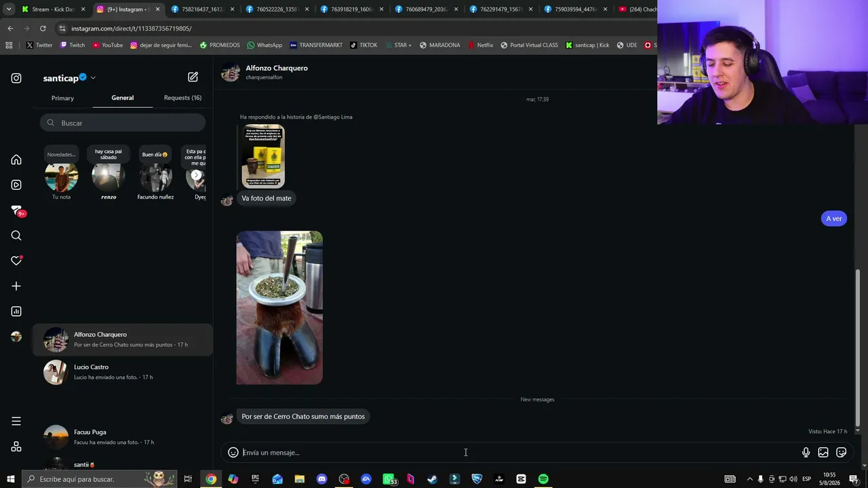
Task: Open the Also from Meta apps icon
Action: pyautogui.click(x=16, y=447)
